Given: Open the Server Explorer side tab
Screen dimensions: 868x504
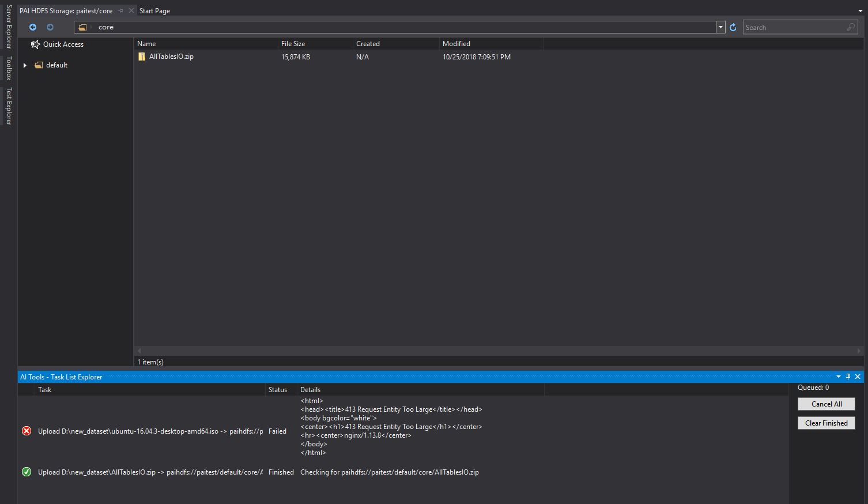Looking at the screenshot, I should [x=9, y=27].
